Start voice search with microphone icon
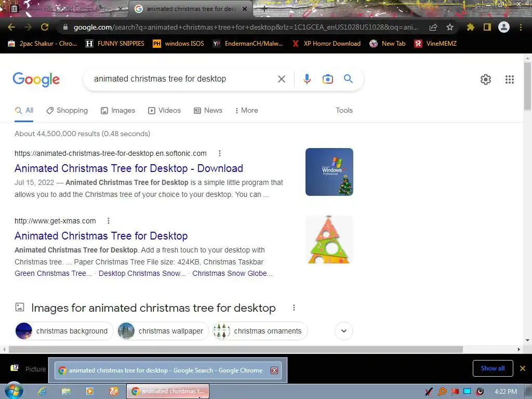 307,79
